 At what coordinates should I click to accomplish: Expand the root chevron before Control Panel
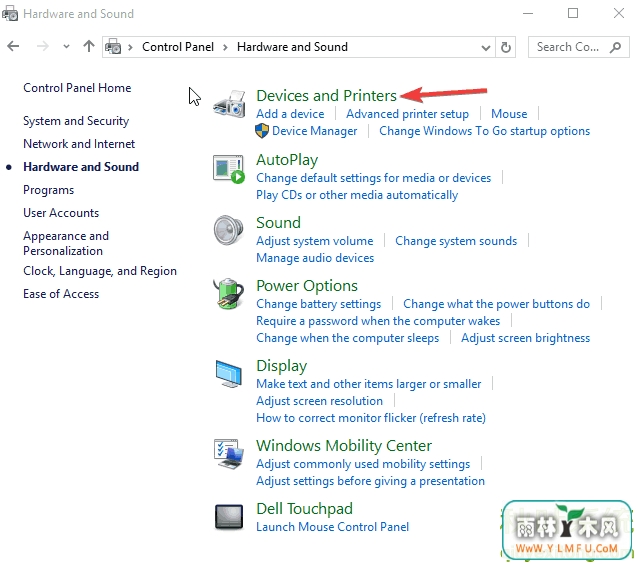coord(130,48)
